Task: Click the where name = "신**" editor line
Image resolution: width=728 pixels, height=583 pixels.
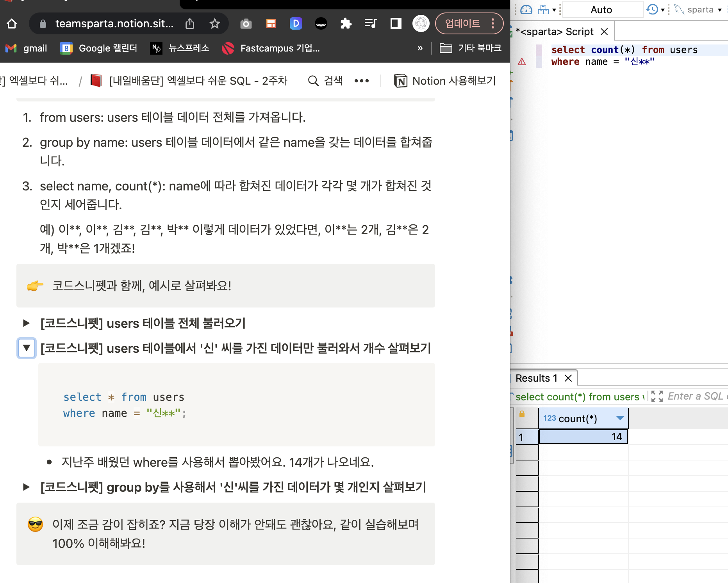Action: [x=603, y=62]
